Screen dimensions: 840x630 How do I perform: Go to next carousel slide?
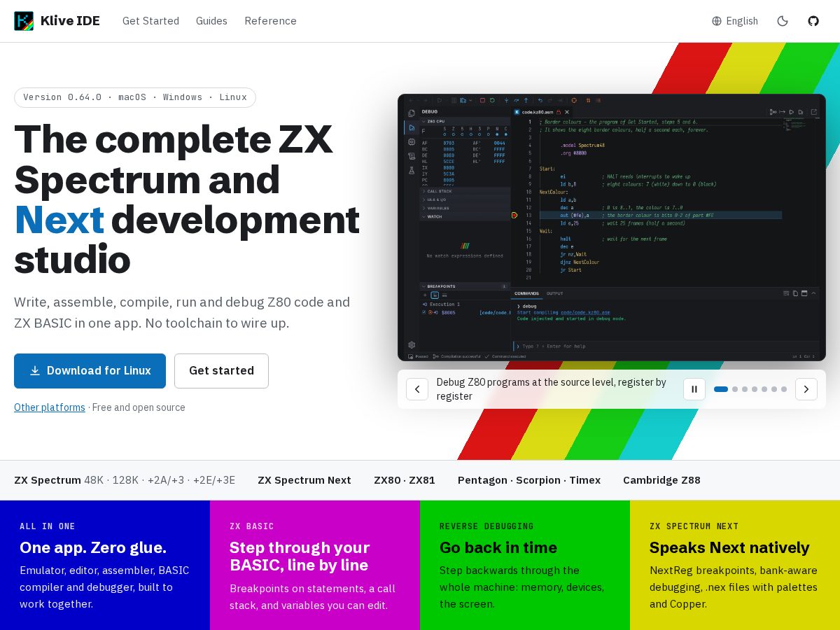coord(806,389)
